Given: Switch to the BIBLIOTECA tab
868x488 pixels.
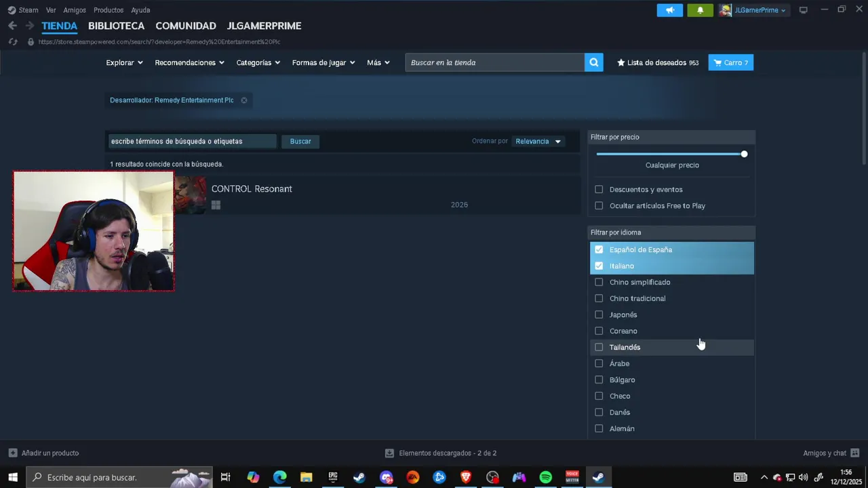Looking at the screenshot, I should pos(116,26).
